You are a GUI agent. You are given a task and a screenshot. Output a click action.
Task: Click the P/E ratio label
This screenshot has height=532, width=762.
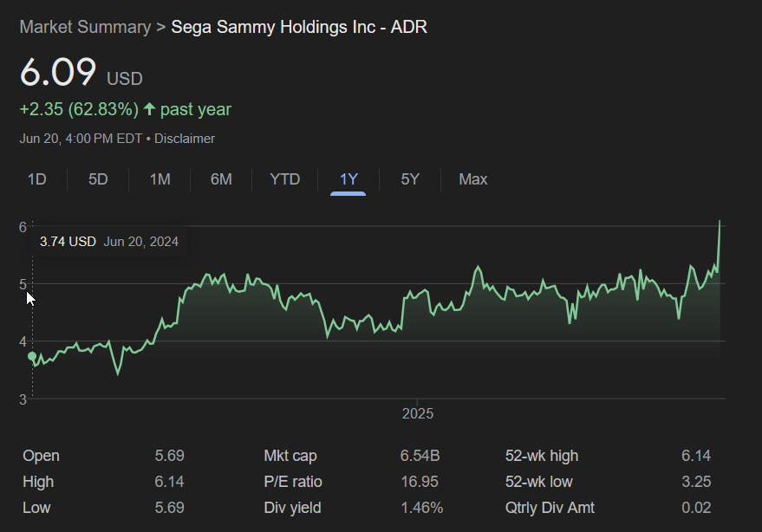pos(293,482)
